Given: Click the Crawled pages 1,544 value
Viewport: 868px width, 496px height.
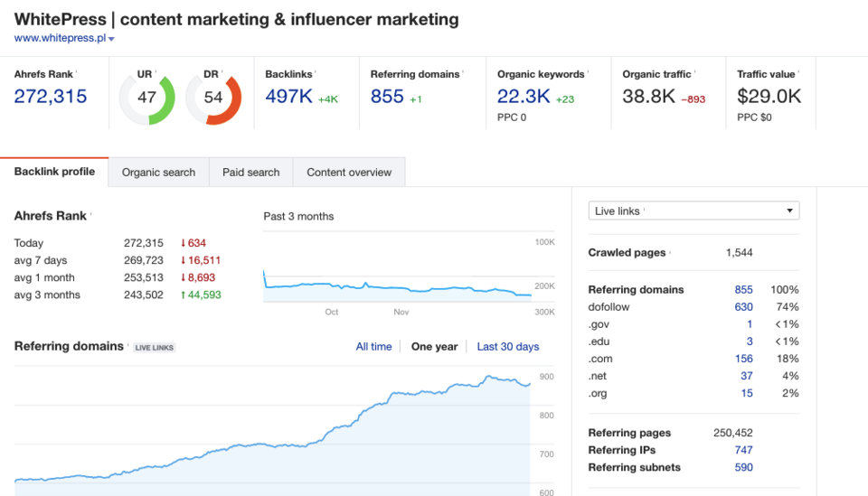Looking at the screenshot, I should [739, 253].
